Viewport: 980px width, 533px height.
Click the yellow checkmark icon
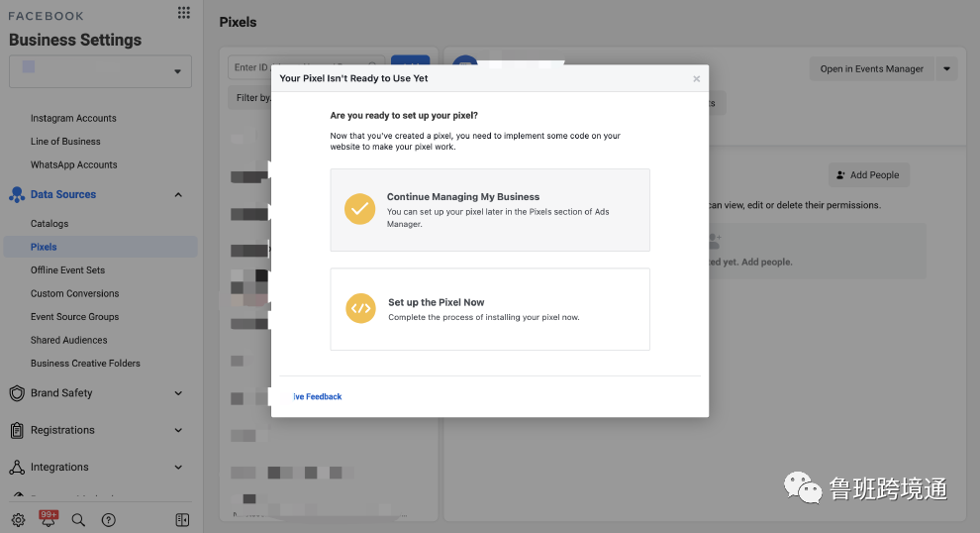[360, 209]
